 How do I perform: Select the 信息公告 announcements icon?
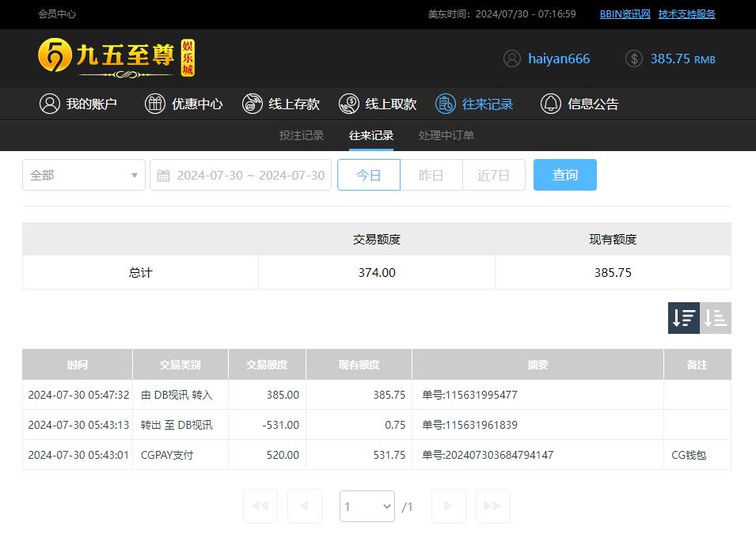551,104
